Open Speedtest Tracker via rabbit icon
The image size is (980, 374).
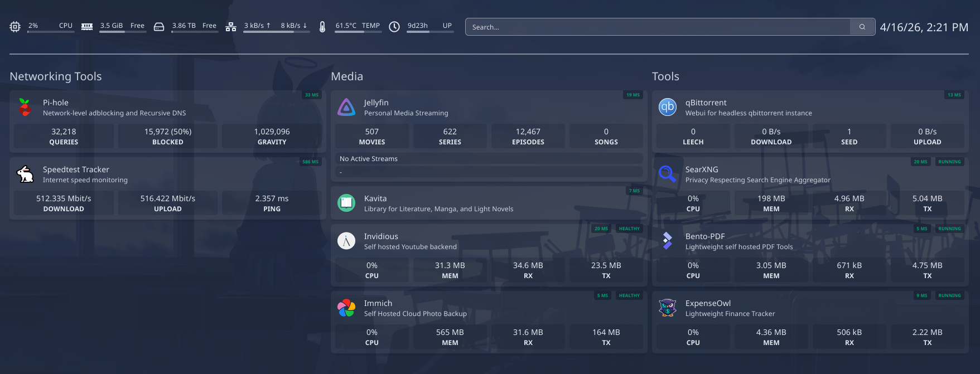tap(25, 174)
